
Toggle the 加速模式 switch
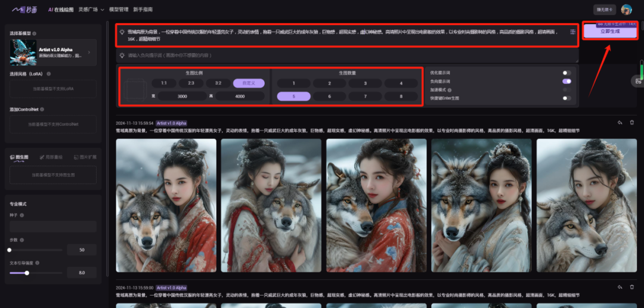click(x=567, y=90)
